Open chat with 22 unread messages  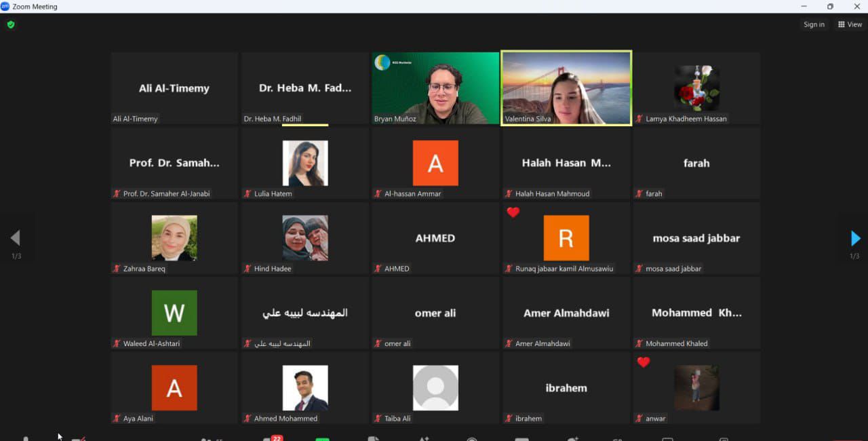[x=270, y=438]
